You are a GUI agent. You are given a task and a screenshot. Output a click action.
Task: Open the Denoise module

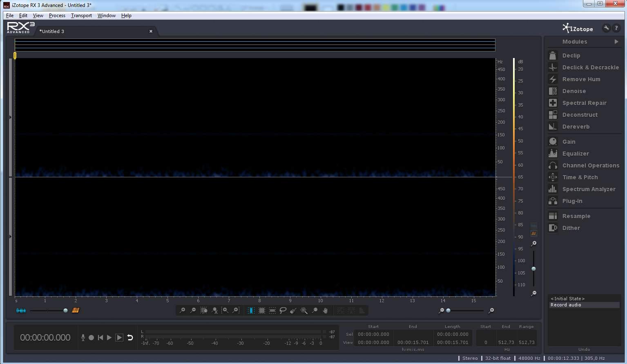pyautogui.click(x=573, y=91)
